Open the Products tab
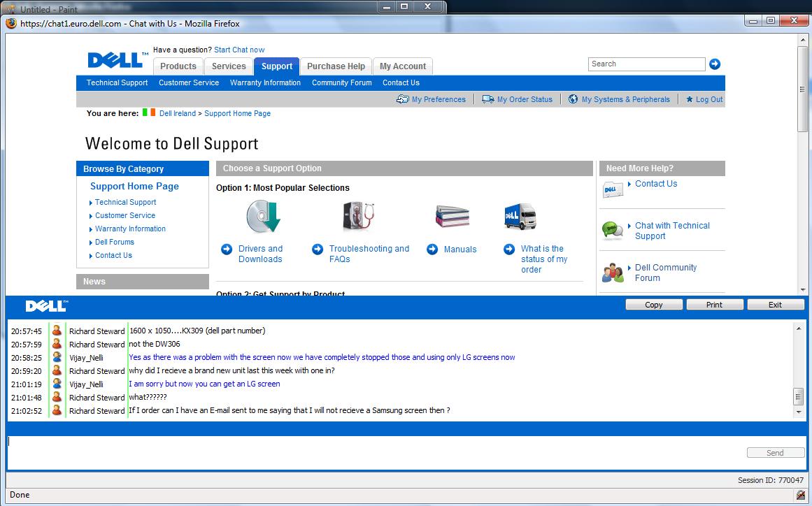812x506 pixels. point(178,66)
